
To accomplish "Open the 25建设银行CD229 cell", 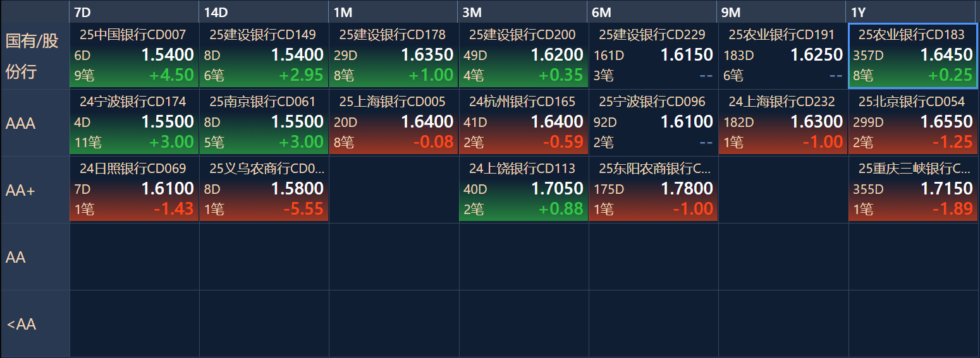I will pyautogui.click(x=653, y=55).
